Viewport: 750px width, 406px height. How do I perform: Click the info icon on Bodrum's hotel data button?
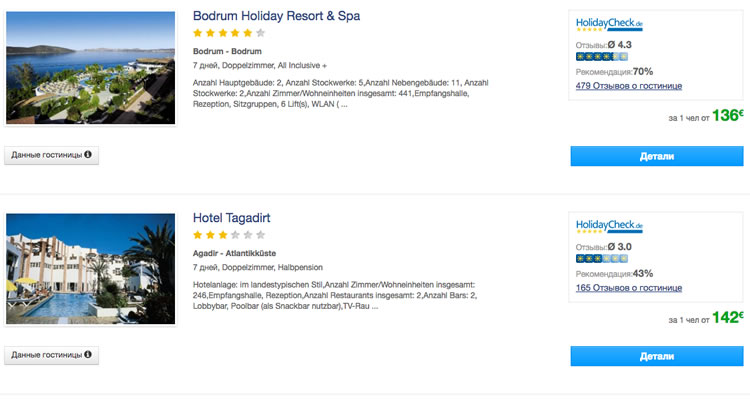[x=89, y=155]
